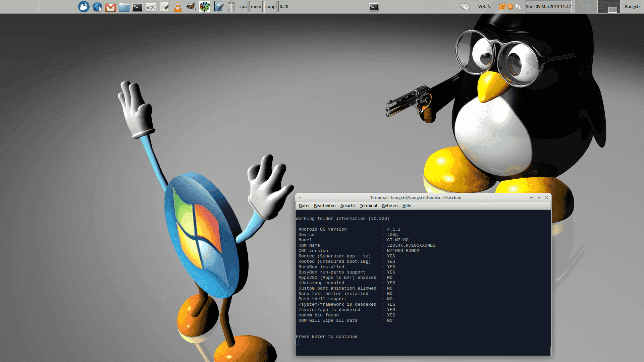Switch to the first workspace in pager

point(586,7)
